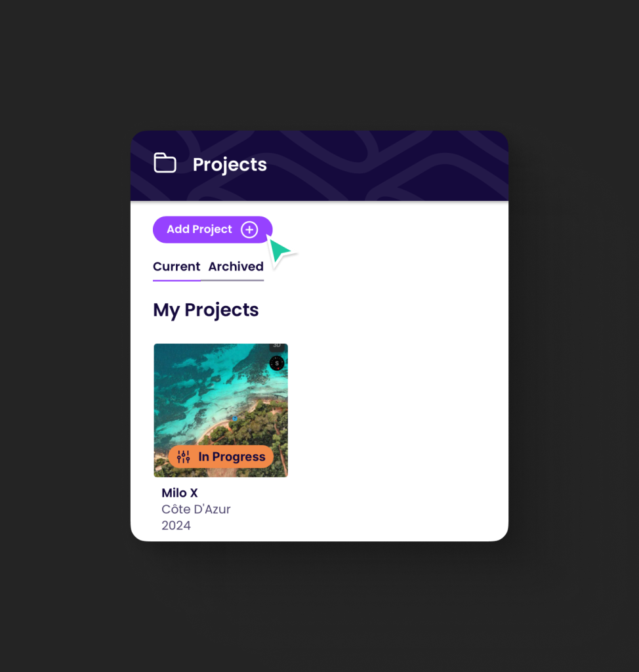The image size is (639, 672).
Task: Open the Milo X aerial coastline thumbnail
Action: click(x=220, y=410)
